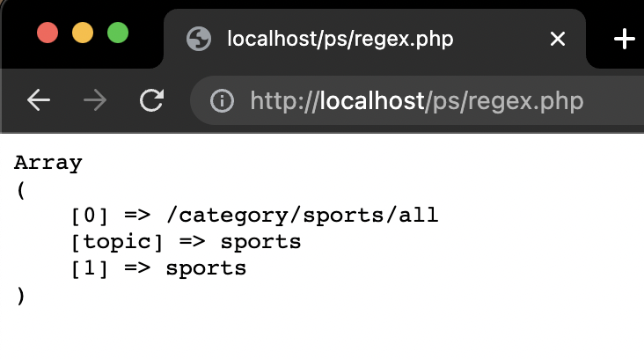View site information icon in address bar
Screen dimensions: 644x359
click(222, 100)
